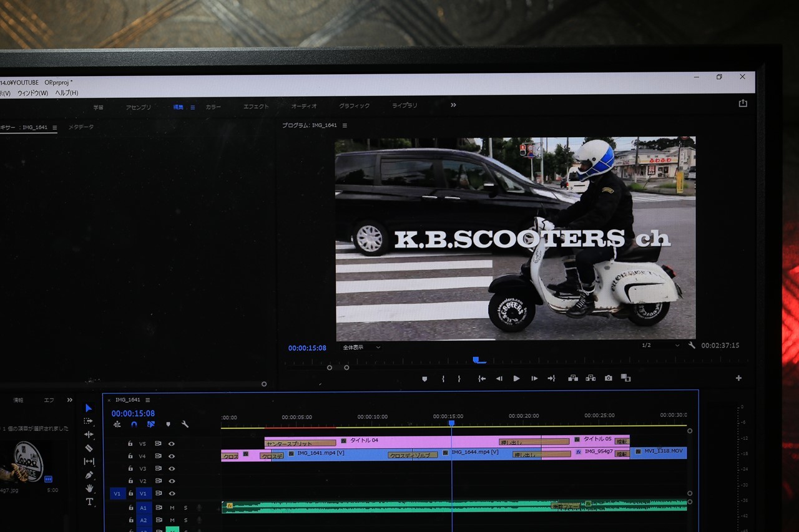Click the Extract button
Image resolution: width=799 pixels, height=532 pixels.
pyautogui.click(x=591, y=378)
